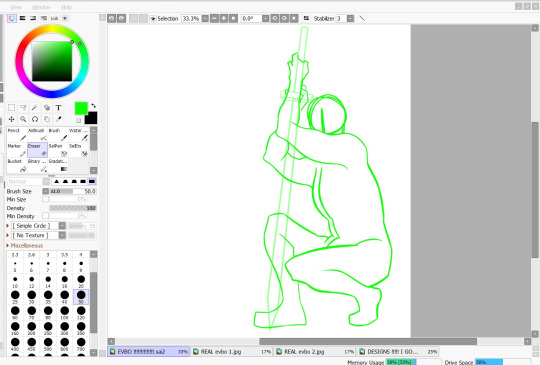Open the zoom percentage dropdown
The image size is (540, 365).
point(205,18)
